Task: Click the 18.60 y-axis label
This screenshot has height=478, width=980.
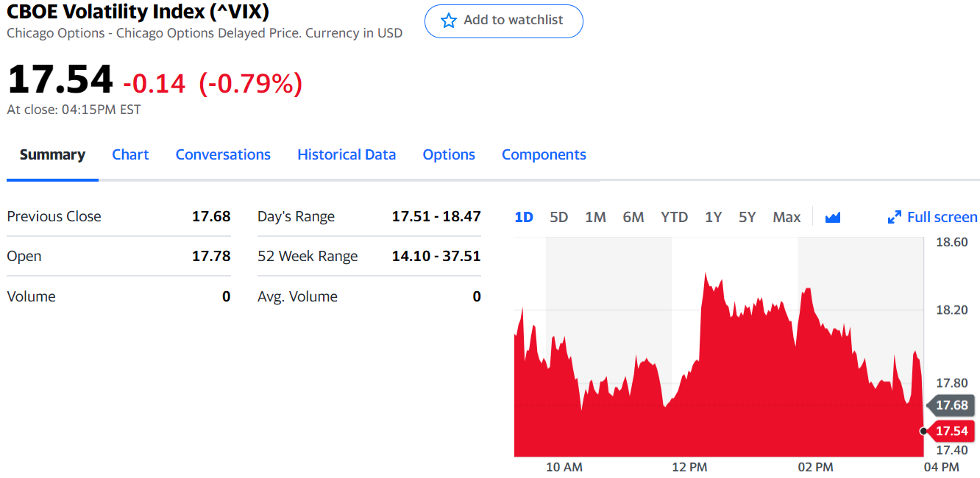Action: click(x=952, y=242)
